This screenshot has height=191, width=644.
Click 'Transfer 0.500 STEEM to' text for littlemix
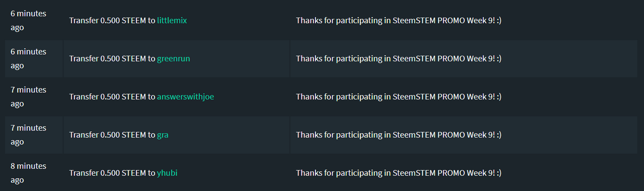(112, 21)
